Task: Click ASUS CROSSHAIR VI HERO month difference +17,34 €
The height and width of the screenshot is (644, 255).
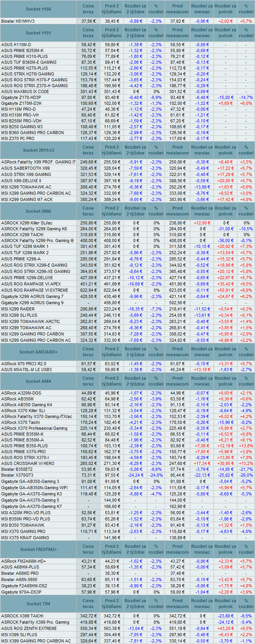Action: coord(202,463)
